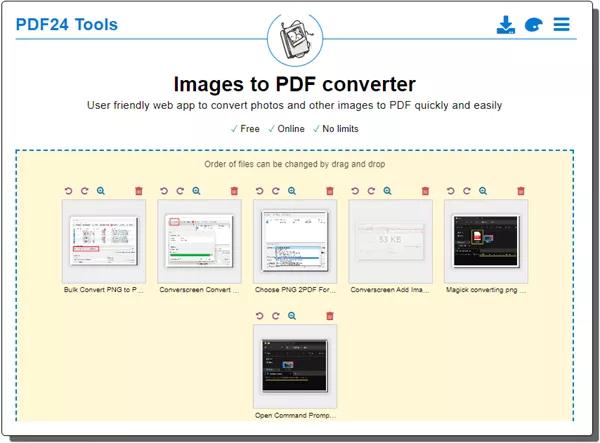The image size is (600, 443).
Task: Delete the Converscreen Convert image
Action: [x=235, y=191]
